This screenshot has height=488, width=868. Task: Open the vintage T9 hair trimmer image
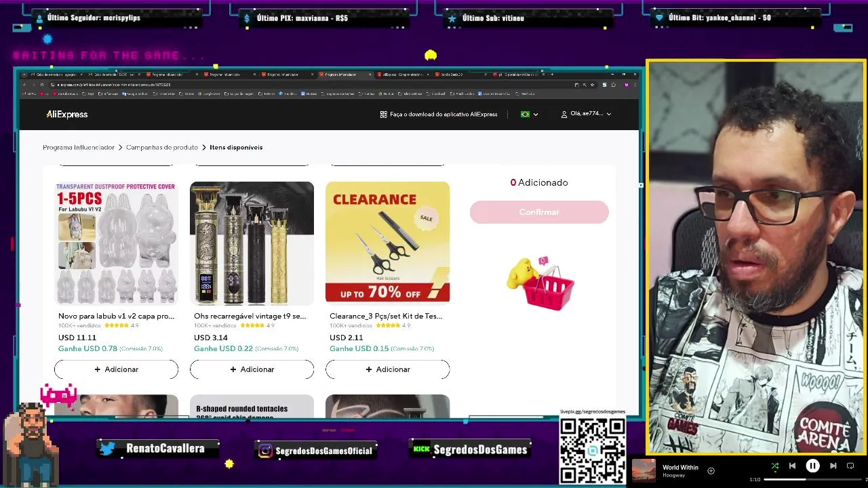coord(252,243)
